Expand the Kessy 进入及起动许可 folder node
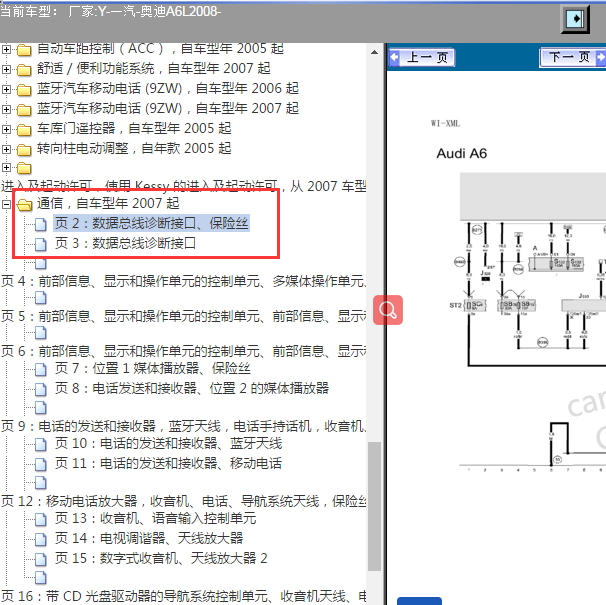 (x=6, y=167)
